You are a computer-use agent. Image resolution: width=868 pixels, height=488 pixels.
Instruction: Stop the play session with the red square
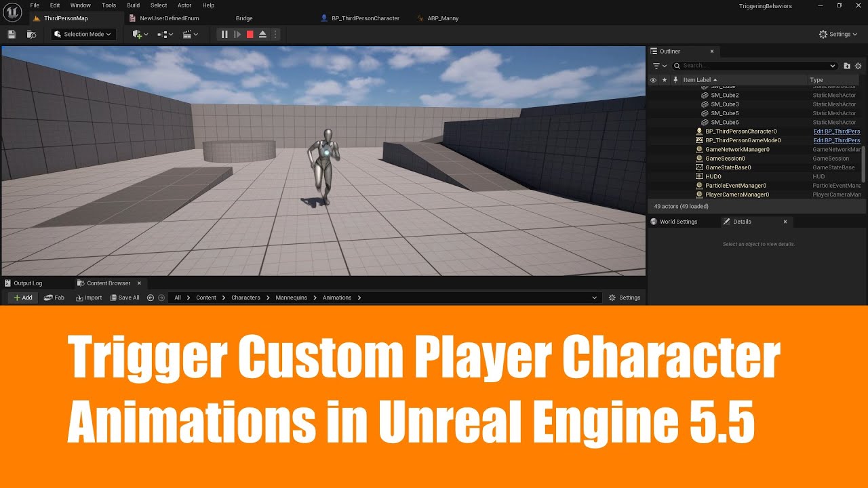click(250, 34)
